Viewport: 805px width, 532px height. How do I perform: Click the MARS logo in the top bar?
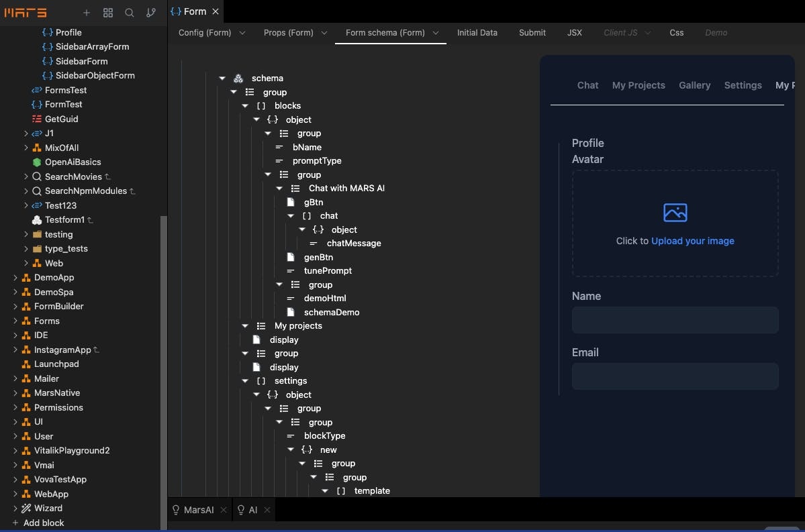[25, 12]
